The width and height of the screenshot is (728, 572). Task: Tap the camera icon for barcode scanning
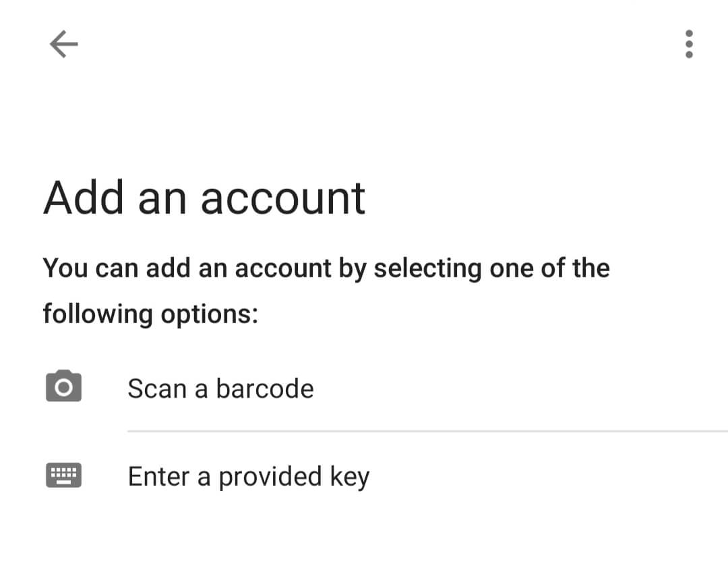point(63,386)
